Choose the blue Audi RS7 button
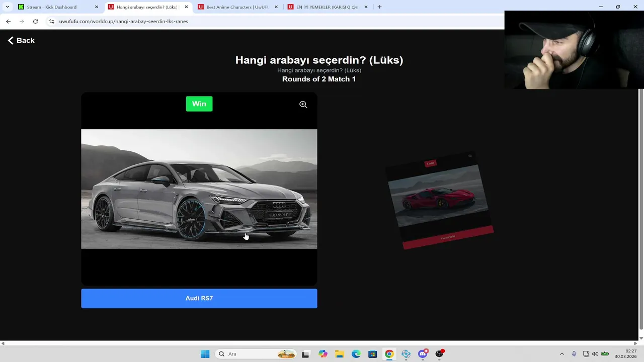This screenshot has height=362, width=644. (x=199, y=298)
